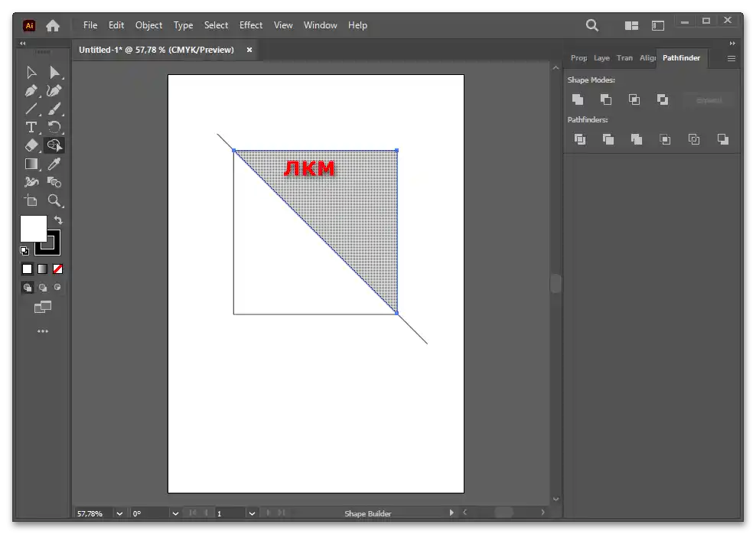Collapse the right panels with double arrows
This screenshot has height=534, width=756.
pos(732,44)
